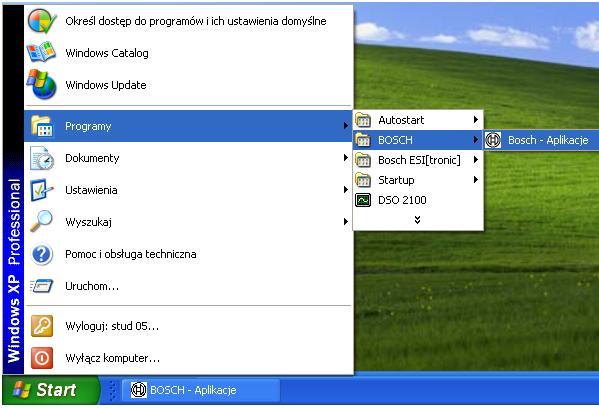Click the taskbar toolbar grip handle

[x=112, y=390]
